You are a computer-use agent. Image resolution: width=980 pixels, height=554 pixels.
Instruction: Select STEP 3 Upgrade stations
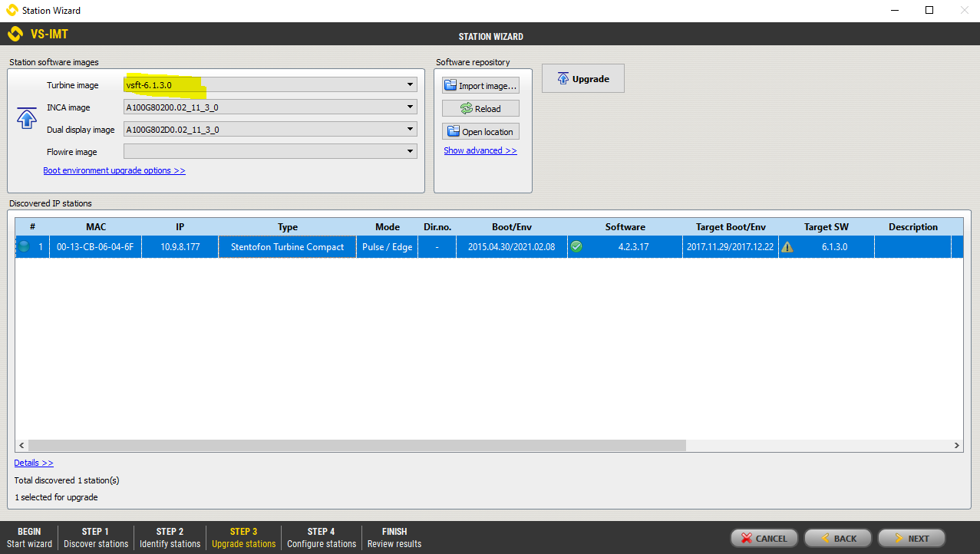243,537
